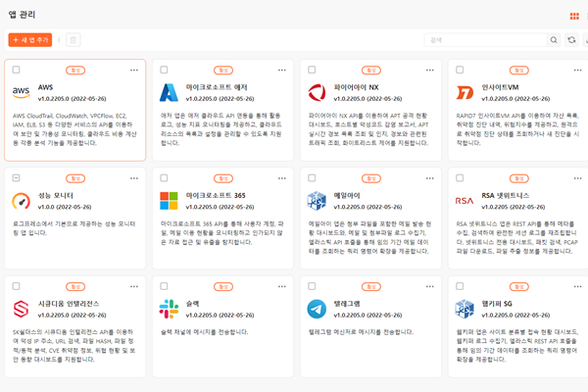The width and height of the screenshot is (588, 392).
Task: Click the FireEye NX logo icon
Action: click(317, 93)
